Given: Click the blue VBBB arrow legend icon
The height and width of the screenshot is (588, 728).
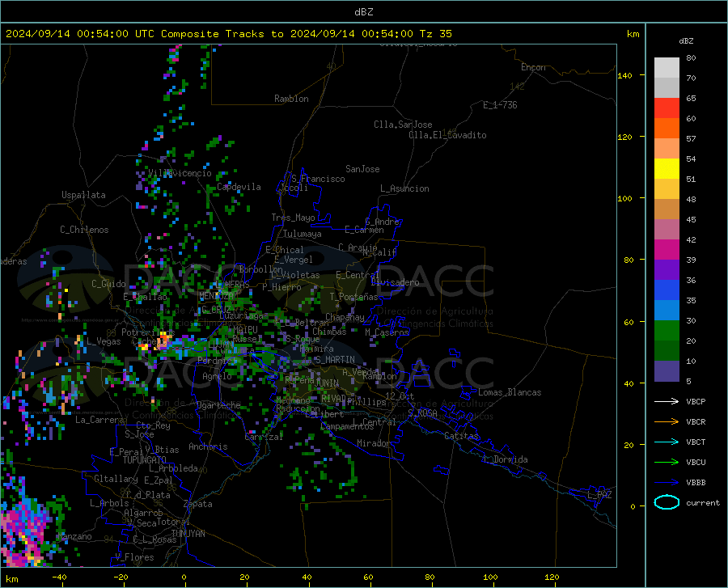Looking at the screenshot, I should pos(667,483).
